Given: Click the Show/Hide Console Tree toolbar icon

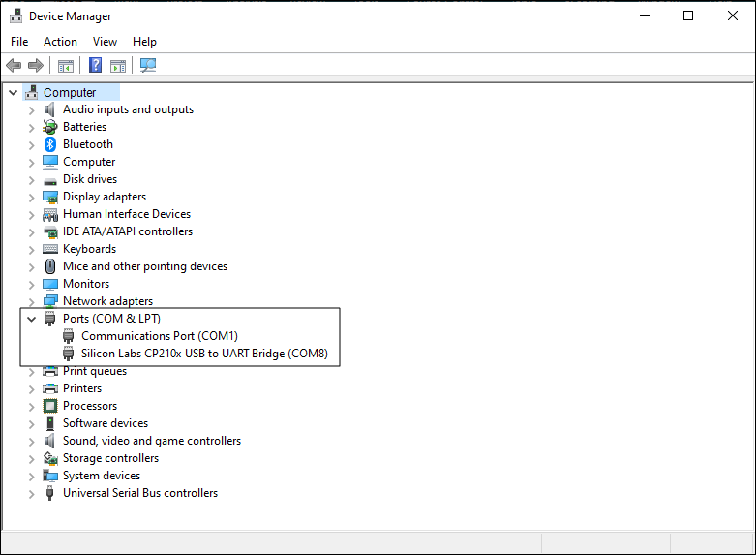Looking at the screenshot, I should [x=66, y=66].
